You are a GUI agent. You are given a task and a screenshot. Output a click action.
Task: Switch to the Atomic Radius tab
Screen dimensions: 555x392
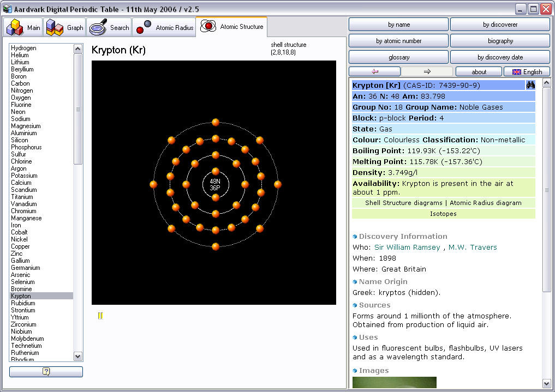pyautogui.click(x=164, y=27)
